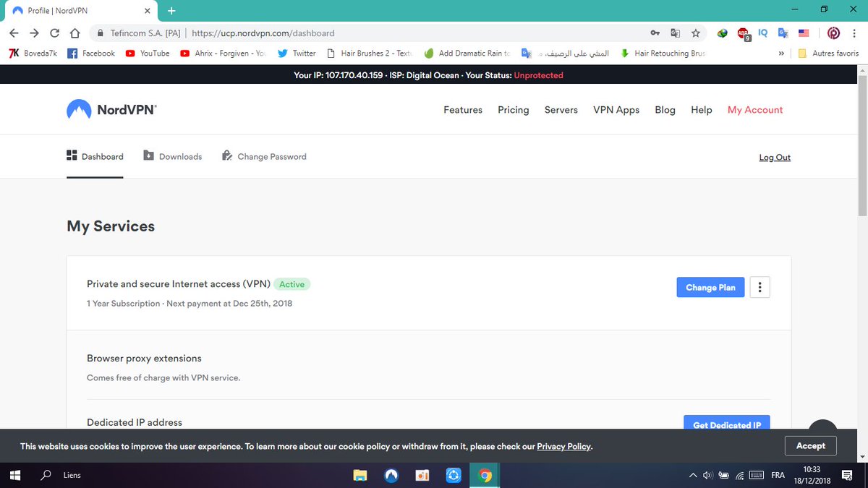Switch to the Dashboard tab

click(x=95, y=156)
